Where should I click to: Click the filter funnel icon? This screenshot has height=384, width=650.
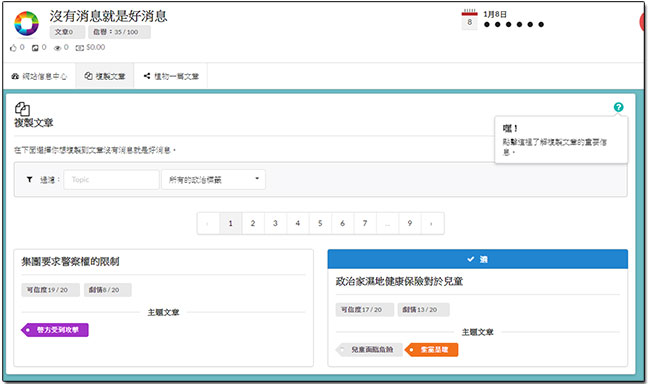click(29, 180)
